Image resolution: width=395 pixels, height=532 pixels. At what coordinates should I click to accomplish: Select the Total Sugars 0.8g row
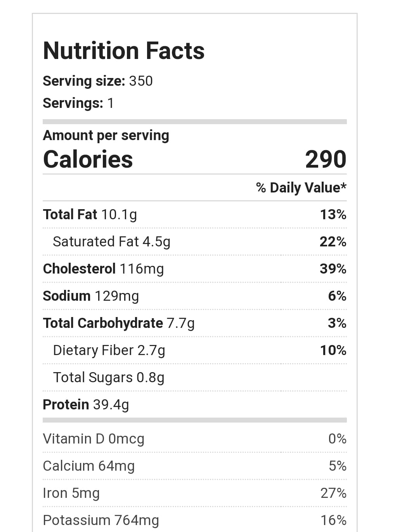coord(109,377)
